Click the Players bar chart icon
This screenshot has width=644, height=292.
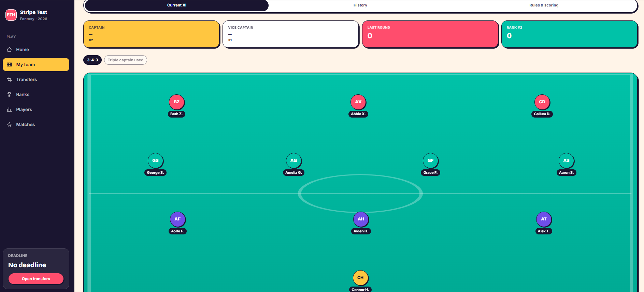10,110
